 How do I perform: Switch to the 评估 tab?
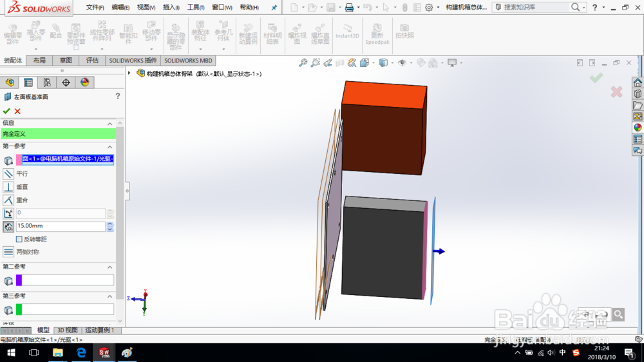[x=92, y=61]
